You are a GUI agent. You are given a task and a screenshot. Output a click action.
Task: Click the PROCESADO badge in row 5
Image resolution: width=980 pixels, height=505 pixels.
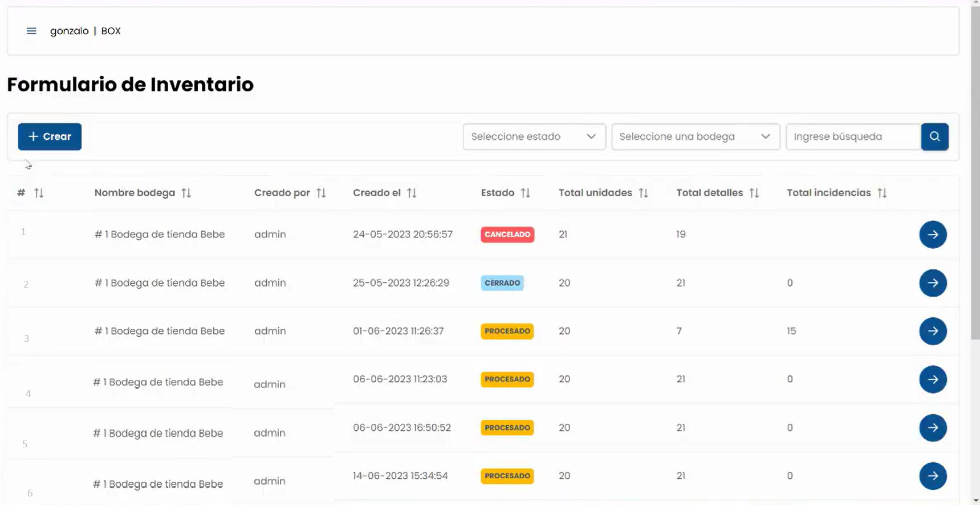507,427
